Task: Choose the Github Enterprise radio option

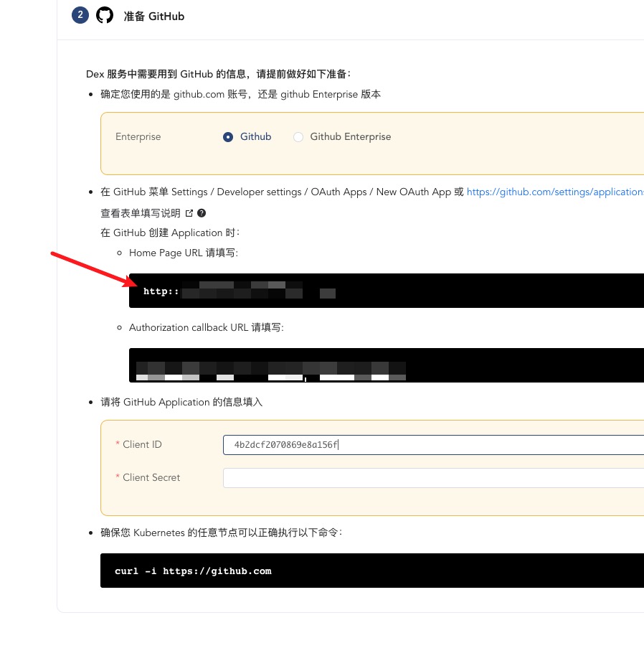Action: tap(298, 137)
